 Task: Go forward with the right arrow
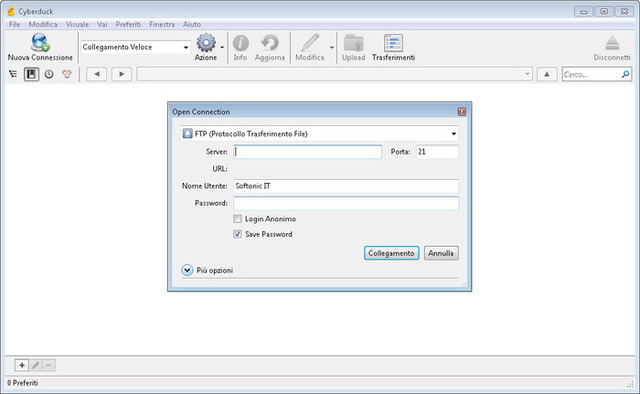tap(122, 74)
